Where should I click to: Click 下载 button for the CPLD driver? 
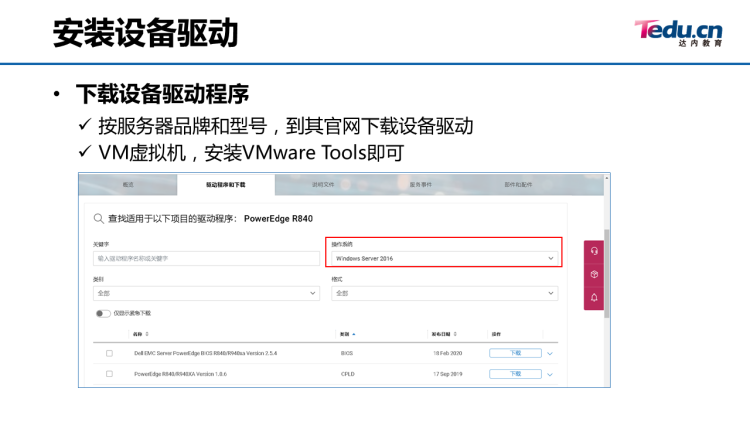515,374
